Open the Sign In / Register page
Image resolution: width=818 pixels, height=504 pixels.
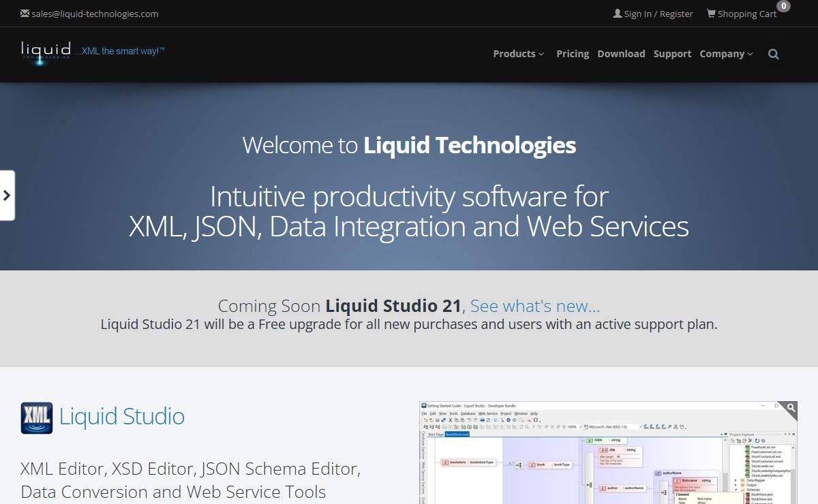coord(653,14)
